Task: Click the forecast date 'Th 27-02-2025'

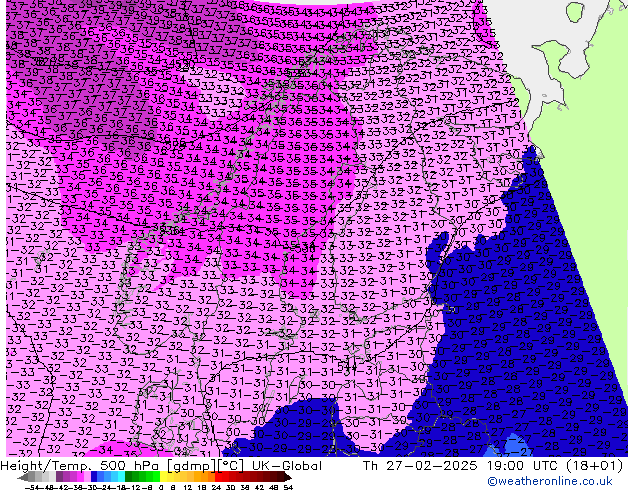Action: pos(420,466)
